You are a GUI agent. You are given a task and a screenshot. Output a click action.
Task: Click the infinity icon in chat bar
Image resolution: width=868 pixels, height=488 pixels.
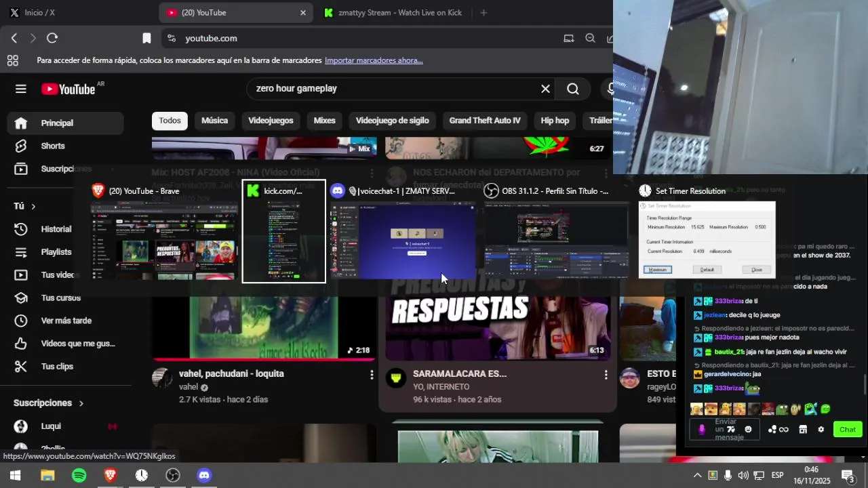click(784, 430)
